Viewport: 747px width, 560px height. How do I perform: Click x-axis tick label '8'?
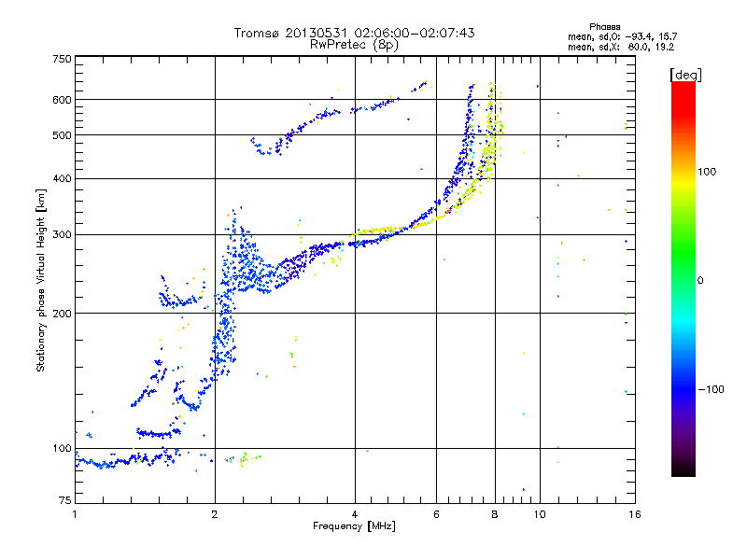pos(495,514)
